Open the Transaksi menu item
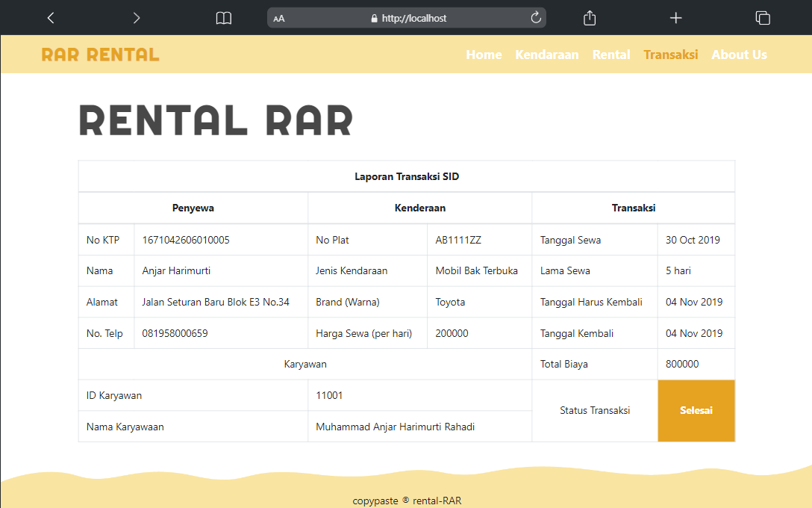Viewport: 812px width, 508px height. [x=671, y=55]
